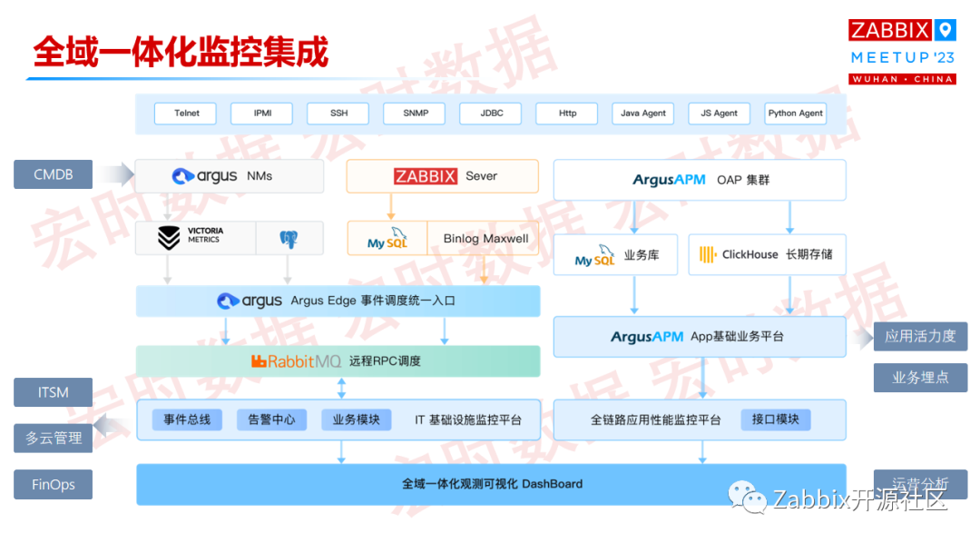Click the 事件总线 module button
Viewport: 980px width, 543px height.
[187, 420]
